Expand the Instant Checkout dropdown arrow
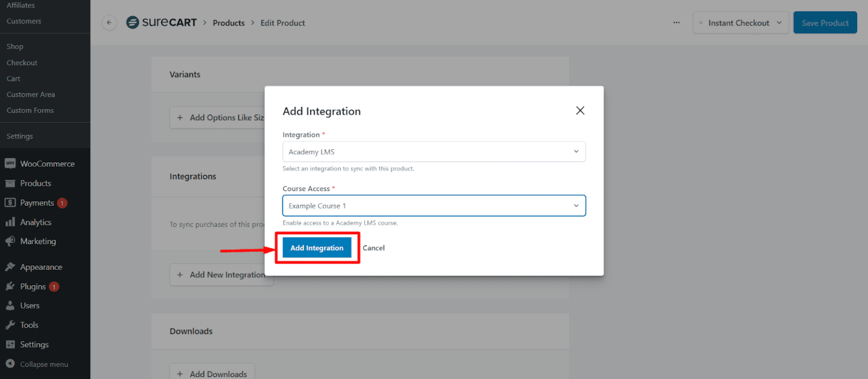This screenshot has height=379, width=868. coord(780,23)
